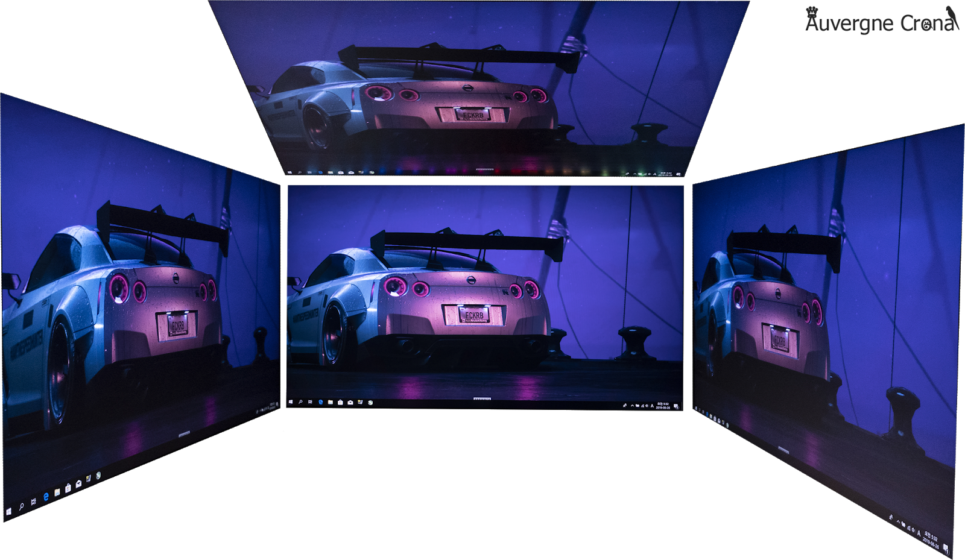
Task: Click the Search magnifier in the left-angled screen view
Action: 21,507
